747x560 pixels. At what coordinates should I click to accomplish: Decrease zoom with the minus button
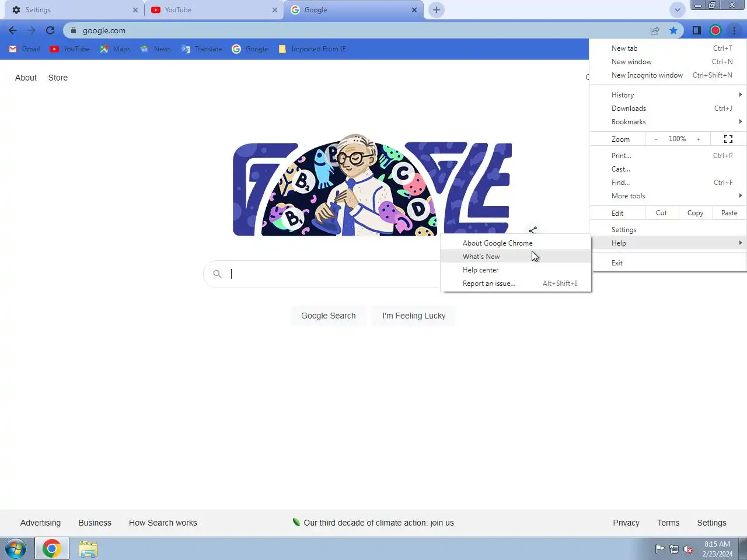(x=656, y=139)
